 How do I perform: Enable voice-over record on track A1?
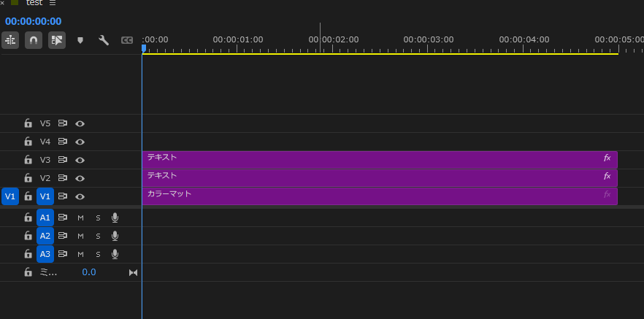click(115, 217)
